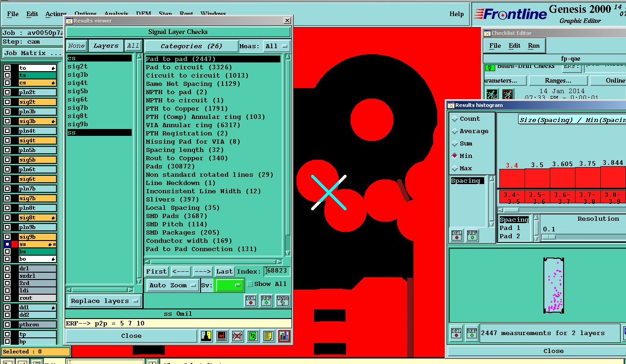Click the board thumbnail with magenta points
The image size is (626, 364).
(554, 285)
